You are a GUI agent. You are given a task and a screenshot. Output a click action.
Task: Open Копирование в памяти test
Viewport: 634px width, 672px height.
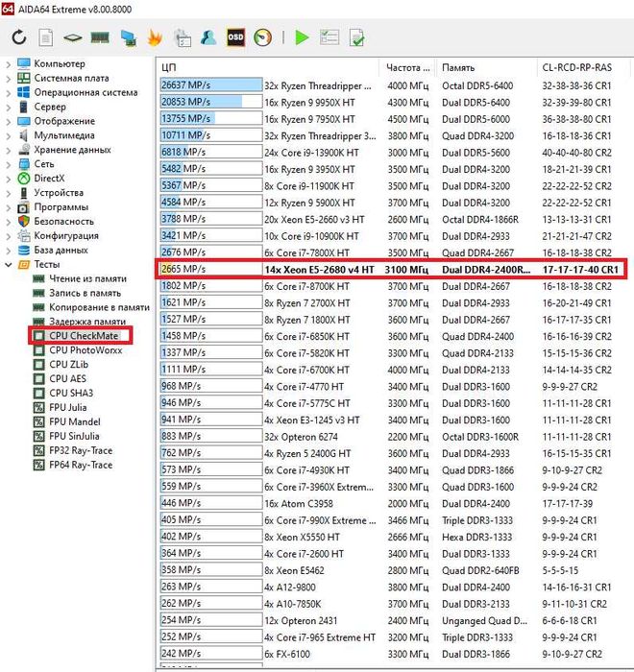(100, 307)
